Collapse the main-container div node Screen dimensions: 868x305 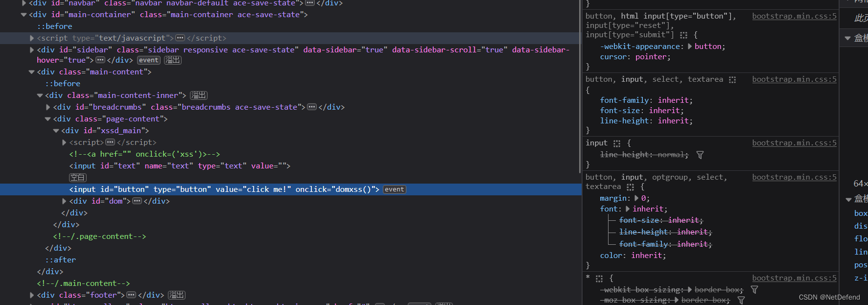pos(23,15)
